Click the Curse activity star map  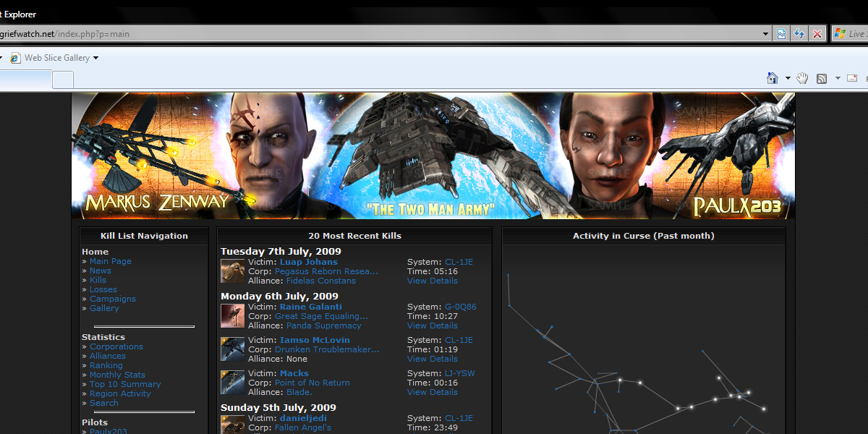643,340
